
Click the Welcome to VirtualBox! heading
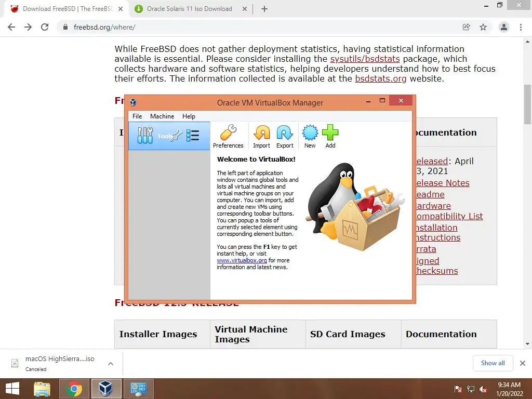(256, 159)
